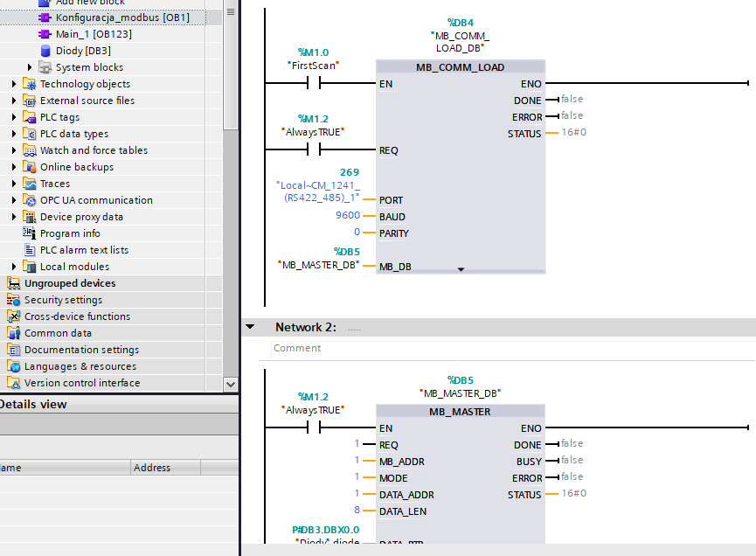756x556 pixels.
Task: Click the BAUD value 9600 field
Action: 347,216
